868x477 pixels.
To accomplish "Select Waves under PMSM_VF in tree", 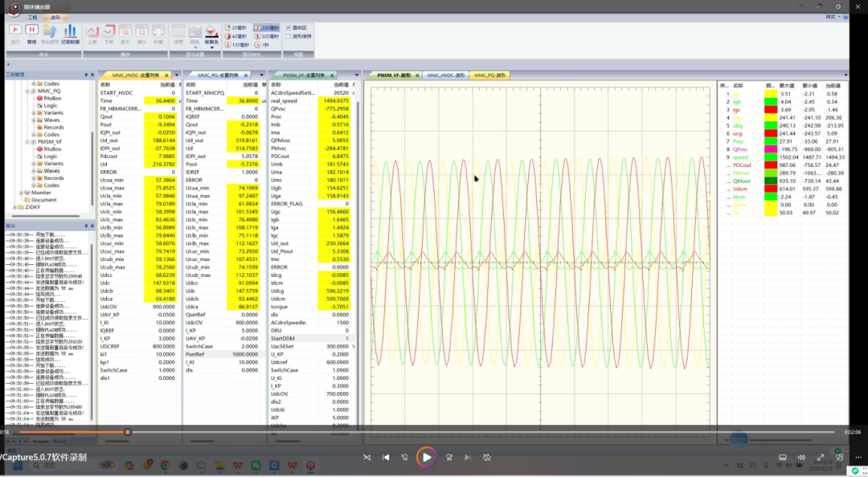I will [51, 171].
